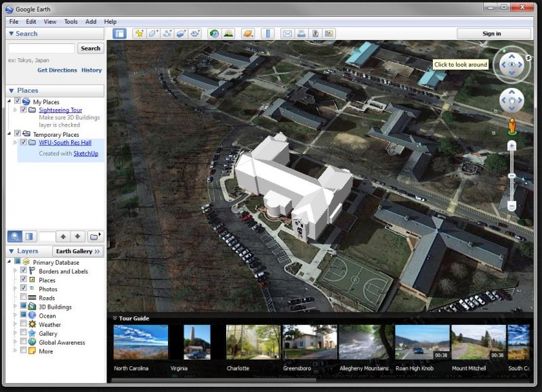
Task: Toggle the Photos layer checkbox
Action: [x=24, y=288]
